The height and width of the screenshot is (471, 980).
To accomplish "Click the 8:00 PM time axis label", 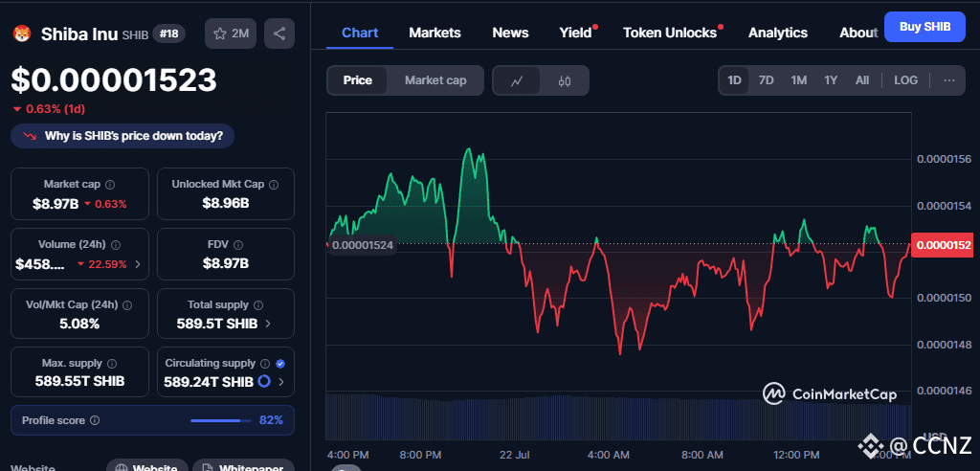I will (x=421, y=454).
